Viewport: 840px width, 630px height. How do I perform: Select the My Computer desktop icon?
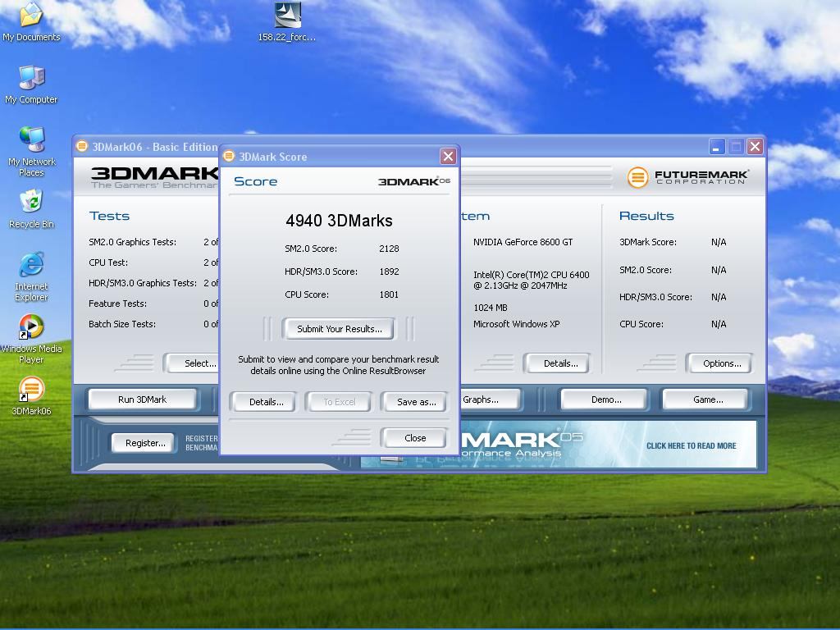coord(31,84)
